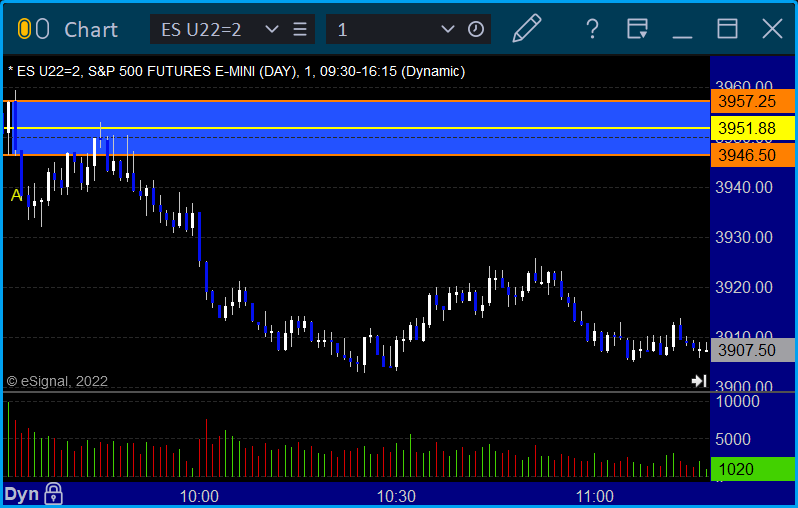Image resolution: width=798 pixels, height=508 pixels.
Task: Toggle the lock icon next to Dyn
Action: tap(53, 494)
